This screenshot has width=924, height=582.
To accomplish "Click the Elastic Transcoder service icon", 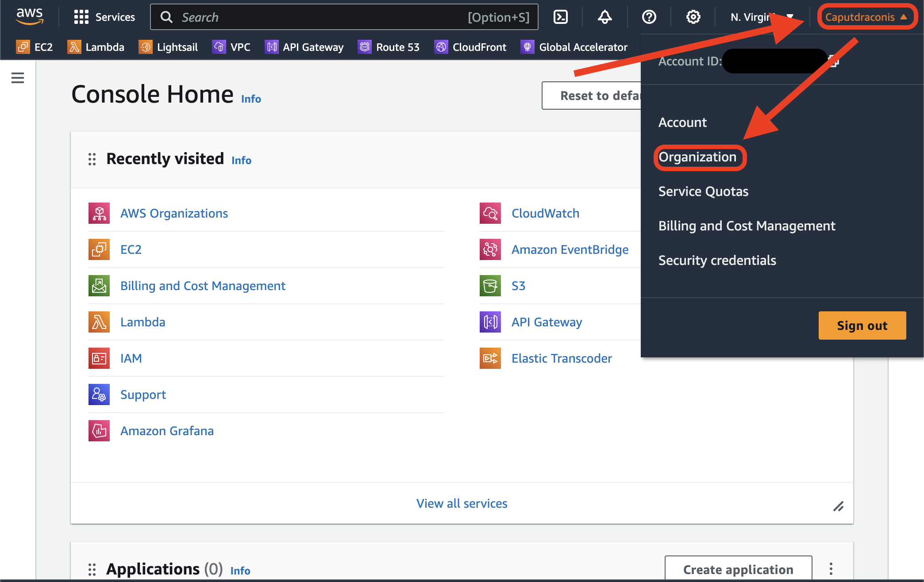I will pos(490,358).
